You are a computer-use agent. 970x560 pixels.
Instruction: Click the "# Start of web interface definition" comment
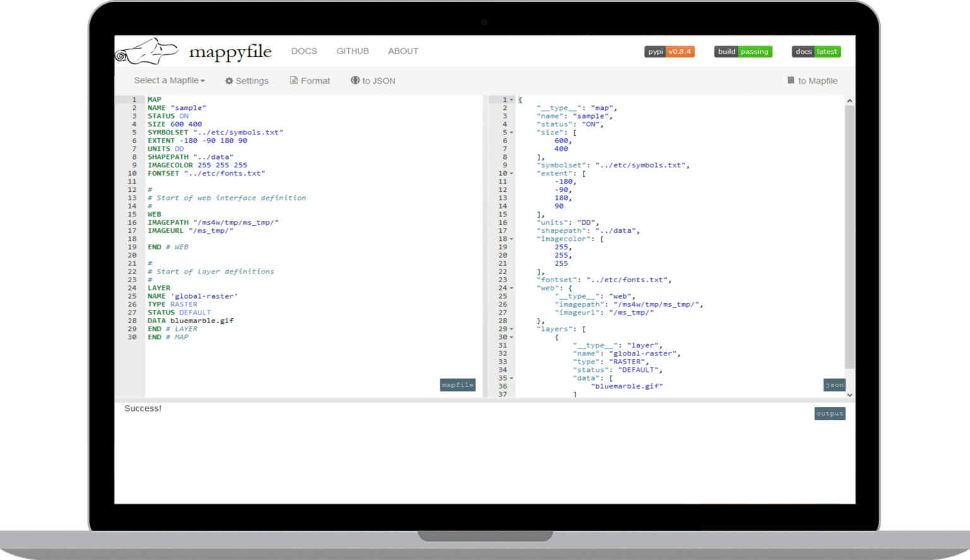click(227, 198)
